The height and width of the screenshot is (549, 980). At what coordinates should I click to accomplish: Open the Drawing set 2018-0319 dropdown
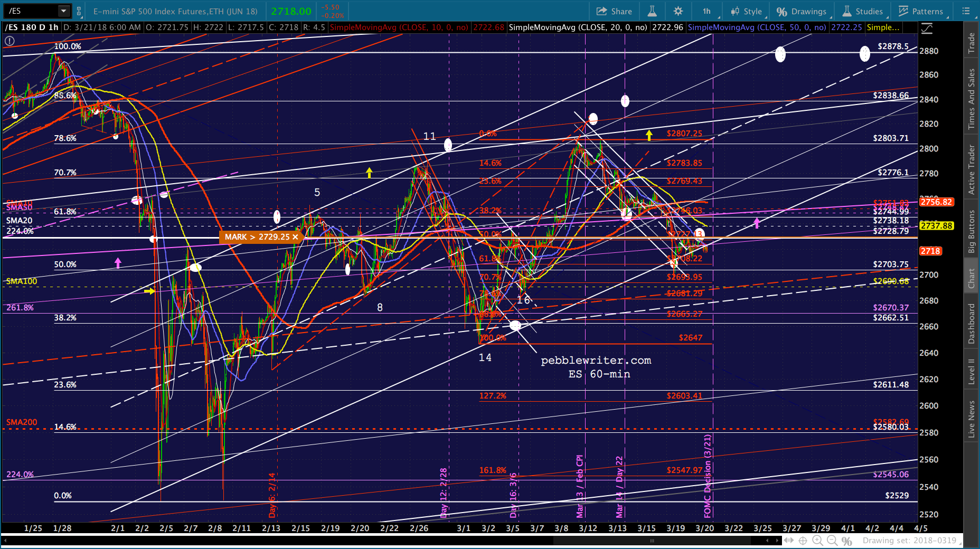coord(909,541)
